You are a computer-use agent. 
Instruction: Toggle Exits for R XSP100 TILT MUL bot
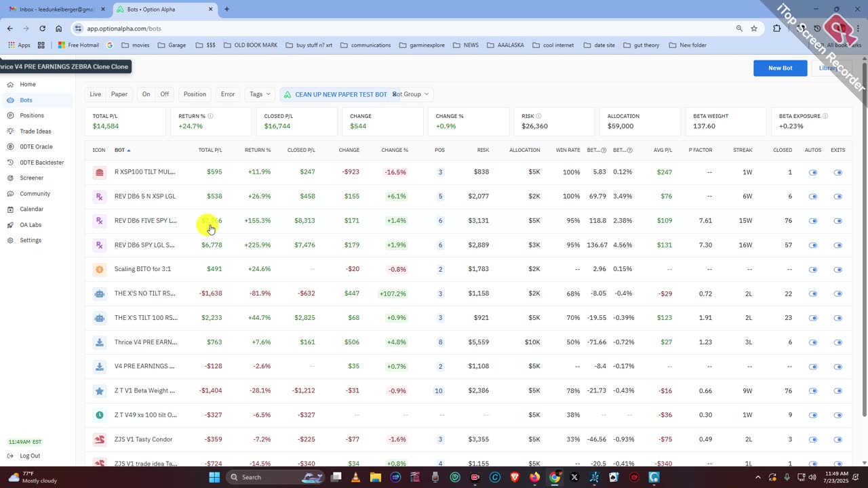[838, 172]
